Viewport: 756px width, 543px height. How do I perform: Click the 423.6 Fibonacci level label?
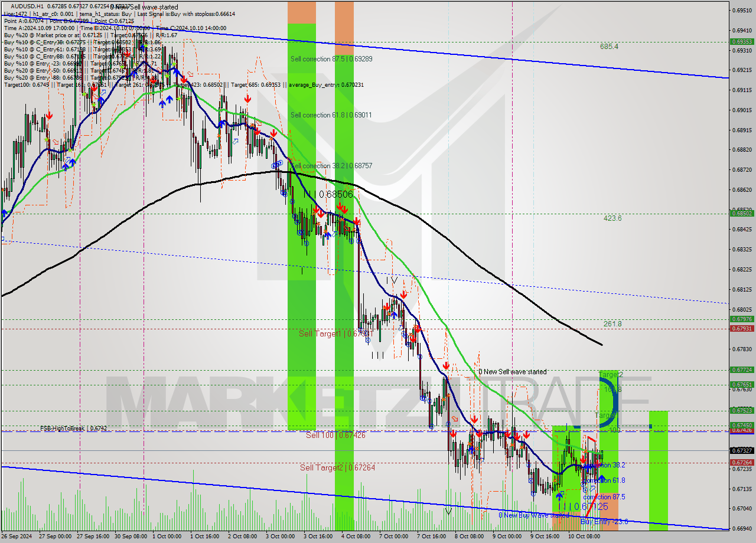[612, 218]
